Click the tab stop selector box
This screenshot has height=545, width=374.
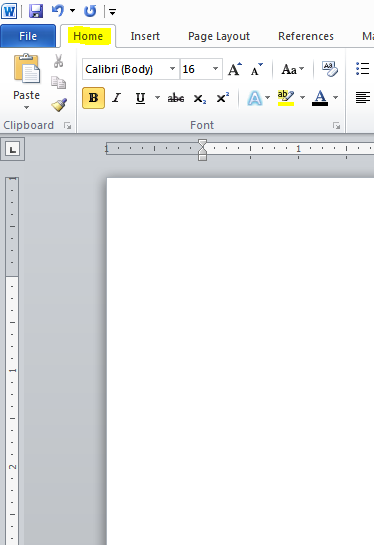tap(13, 149)
